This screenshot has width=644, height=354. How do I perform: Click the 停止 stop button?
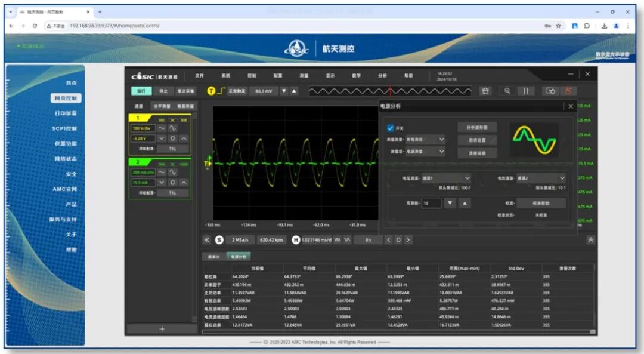(164, 91)
